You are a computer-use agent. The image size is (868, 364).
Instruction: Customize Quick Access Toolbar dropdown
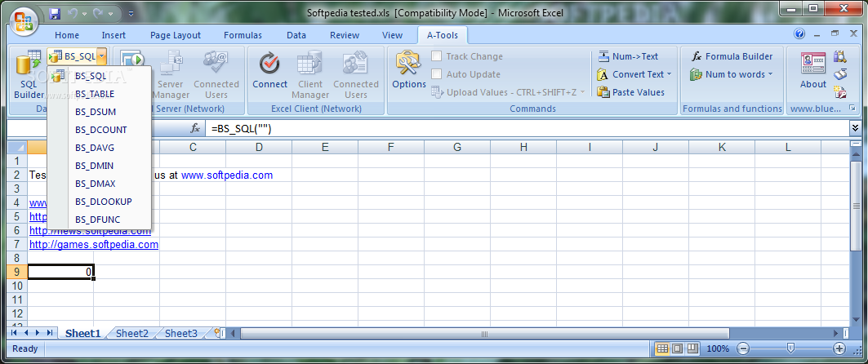pos(131,13)
